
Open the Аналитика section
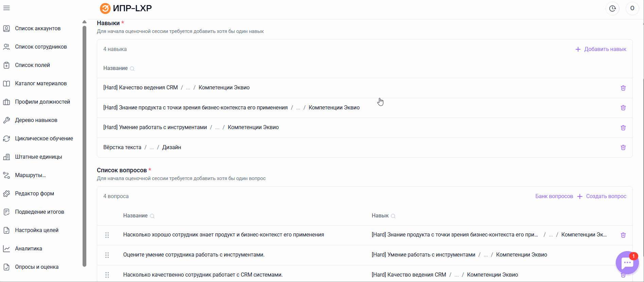pyautogui.click(x=29, y=249)
